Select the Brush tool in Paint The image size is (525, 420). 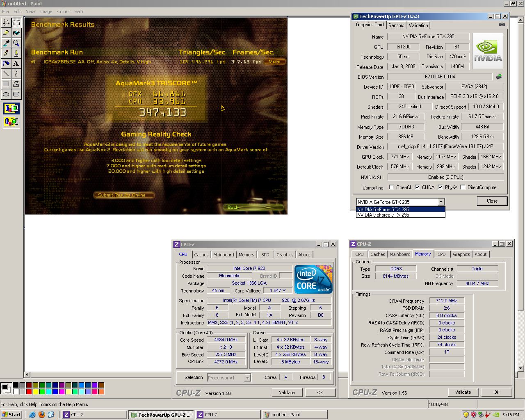click(16, 53)
